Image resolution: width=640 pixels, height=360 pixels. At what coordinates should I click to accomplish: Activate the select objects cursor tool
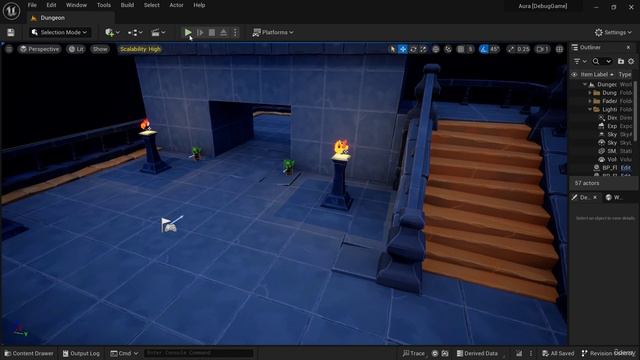393,49
